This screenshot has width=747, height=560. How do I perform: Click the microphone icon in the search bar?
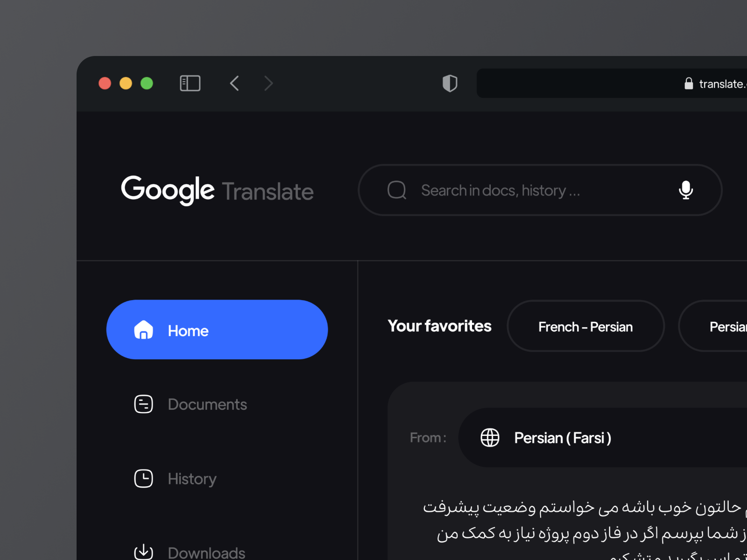click(686, 190)
